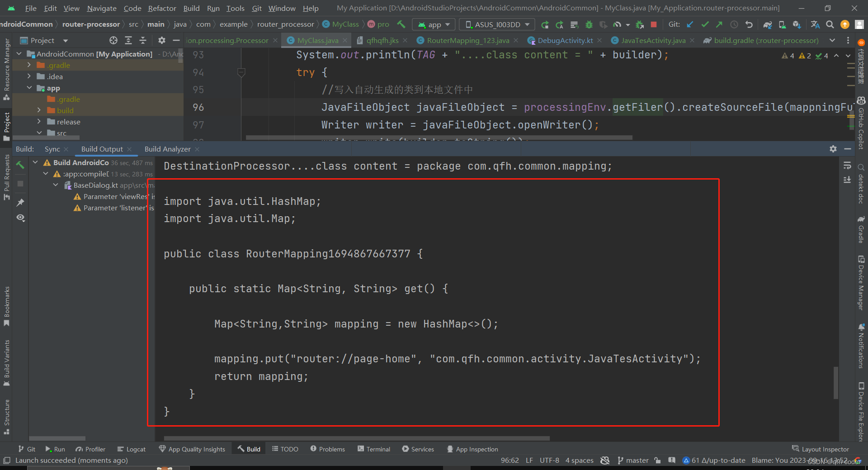
Task: Switch to the RouterMapping_123.java editor tab
Action: point(468,40)
